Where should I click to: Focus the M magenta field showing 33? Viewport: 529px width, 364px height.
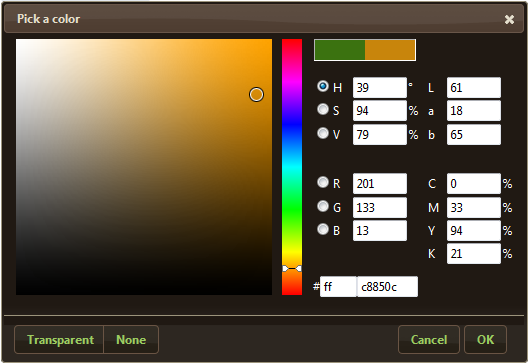(x=474, y=207)
